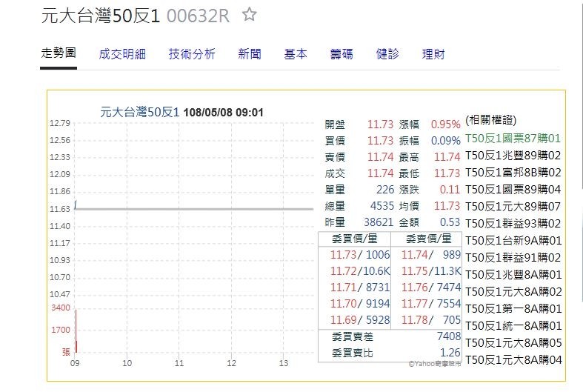The width and height of the screenshot is (583, 392).
Task: Open warrant T50反1元大8A購04
Action: (x=513, y=360)
